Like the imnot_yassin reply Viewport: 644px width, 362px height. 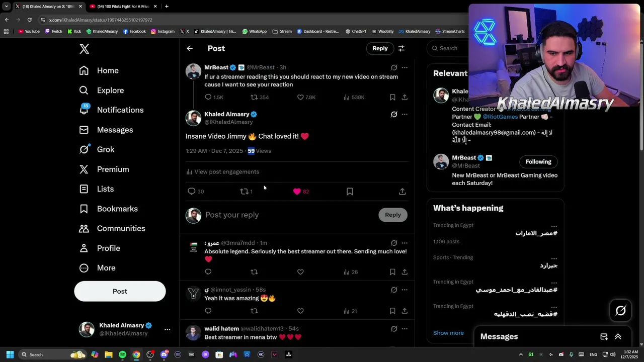[300, 311]
